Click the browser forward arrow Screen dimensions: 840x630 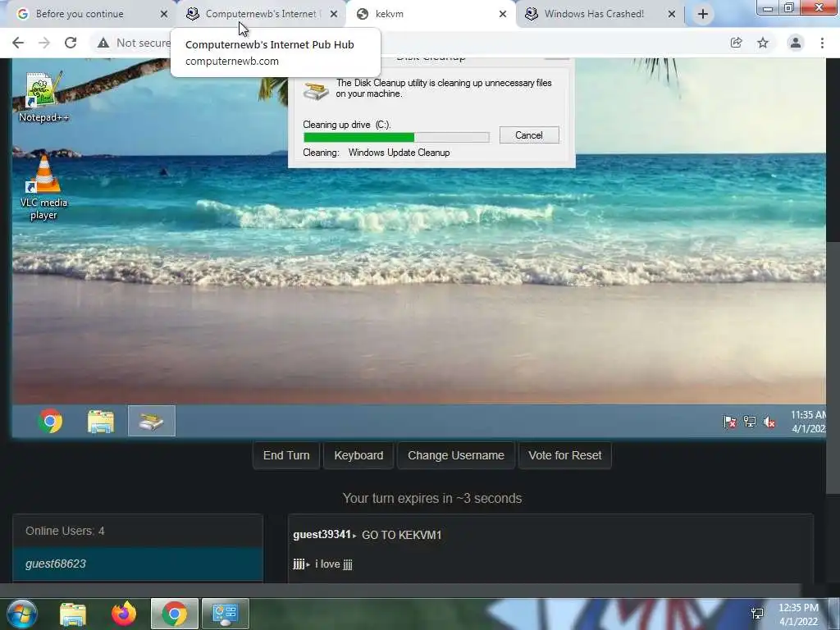point(44,43)
